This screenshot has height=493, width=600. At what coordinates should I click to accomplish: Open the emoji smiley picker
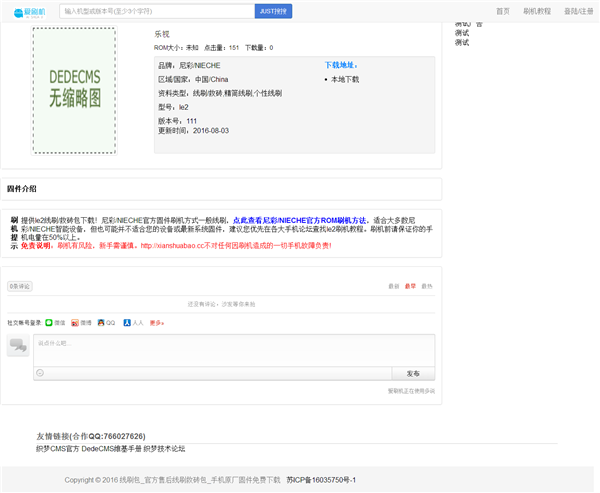point(40,373)
